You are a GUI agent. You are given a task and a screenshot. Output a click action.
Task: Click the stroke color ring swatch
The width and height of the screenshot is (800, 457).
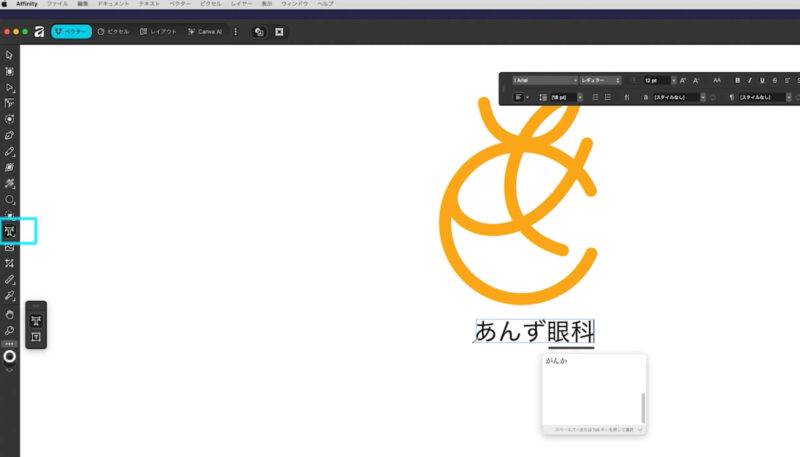(9, 357)
